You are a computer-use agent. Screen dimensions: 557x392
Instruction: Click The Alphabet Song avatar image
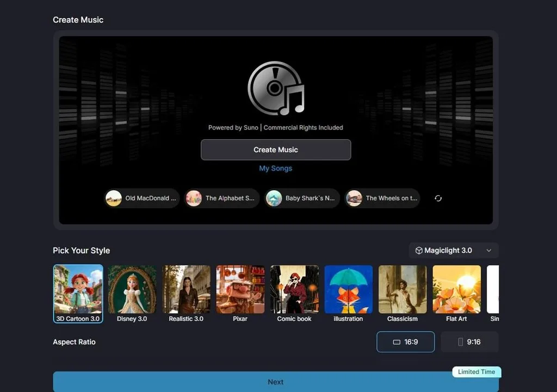[194, 198]
